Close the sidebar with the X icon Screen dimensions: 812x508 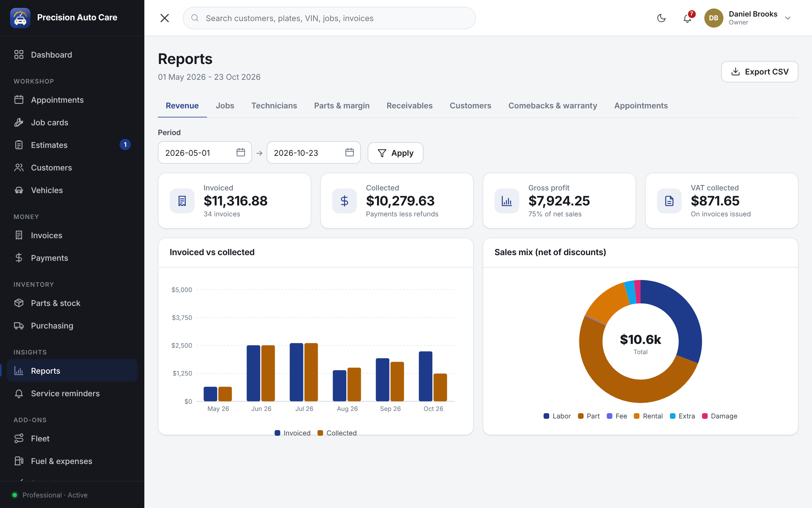(165, 18)
